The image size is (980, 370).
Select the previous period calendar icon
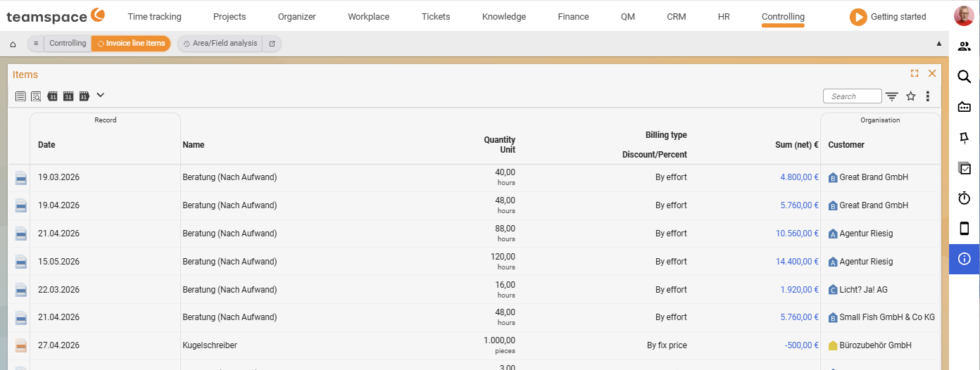[52, 96]
